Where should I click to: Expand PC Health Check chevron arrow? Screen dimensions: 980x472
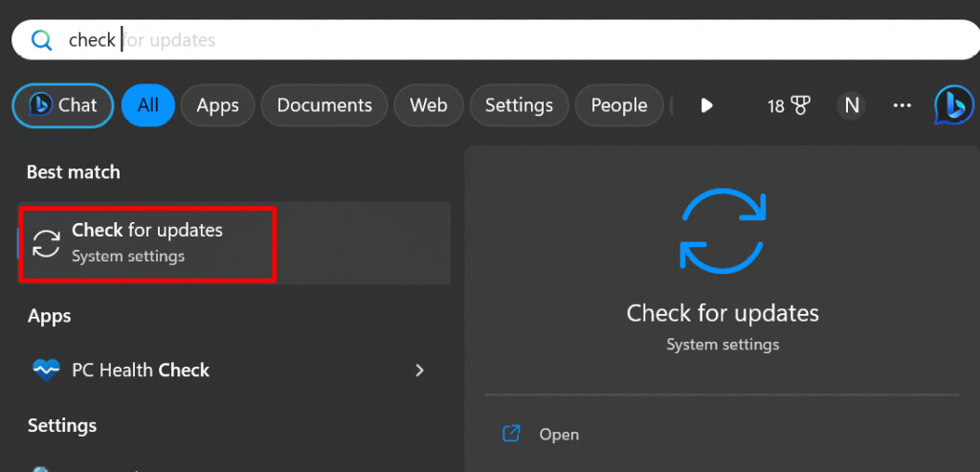pyautogui.click(x=420, y=371)
